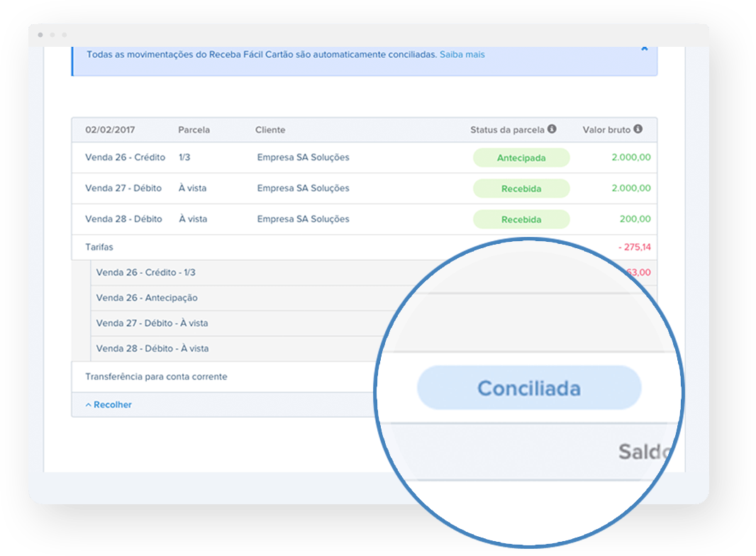The image size is (756, 556).
Task: Click the 1/3 parcela value
Action: (x=184, y=157)
